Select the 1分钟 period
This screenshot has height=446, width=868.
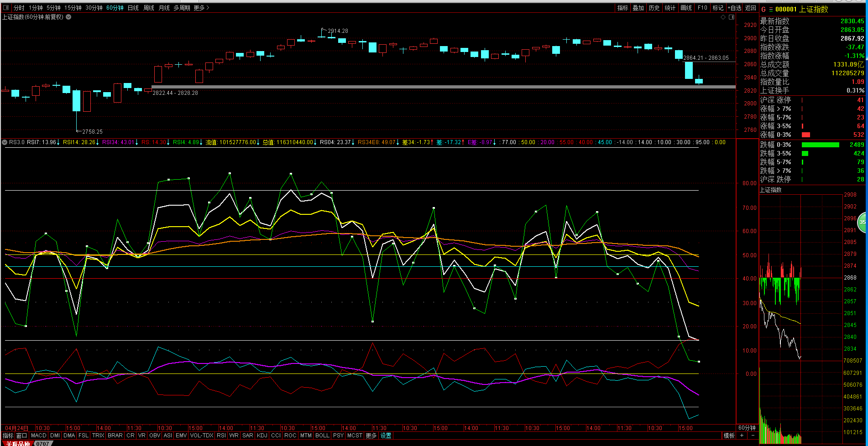(x=36, y=8)
